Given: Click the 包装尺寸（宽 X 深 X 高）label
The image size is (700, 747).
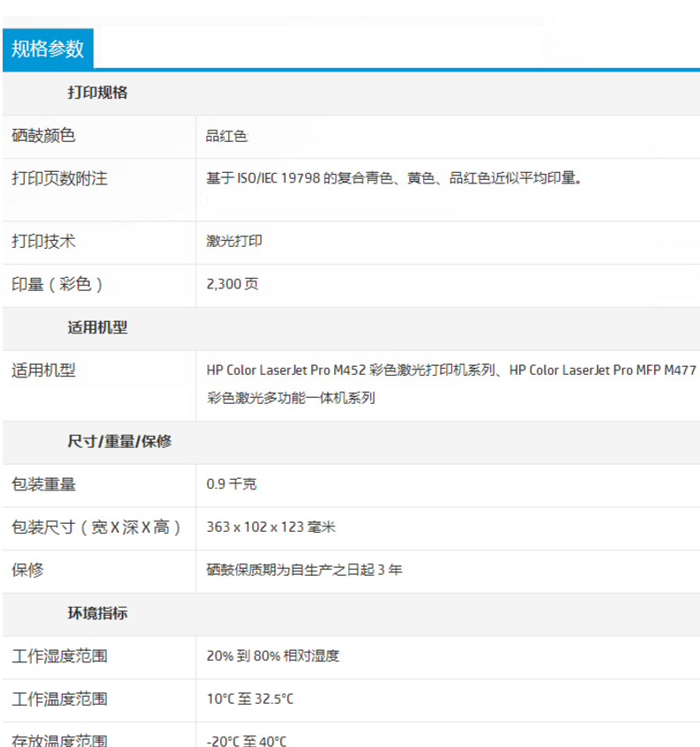Looking at the screenshot, I should (x=96, y=527).
